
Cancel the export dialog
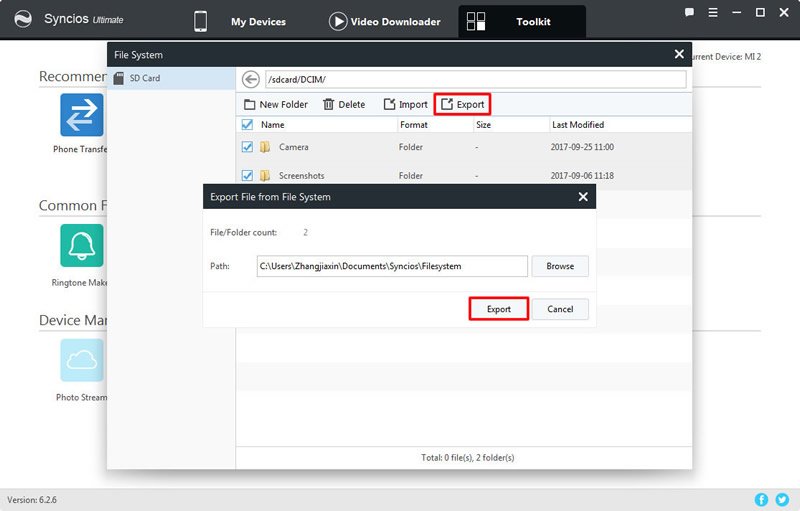(x=560, y=309)
